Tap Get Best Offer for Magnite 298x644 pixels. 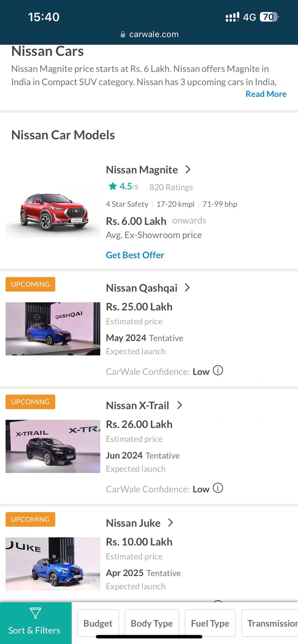135,255
